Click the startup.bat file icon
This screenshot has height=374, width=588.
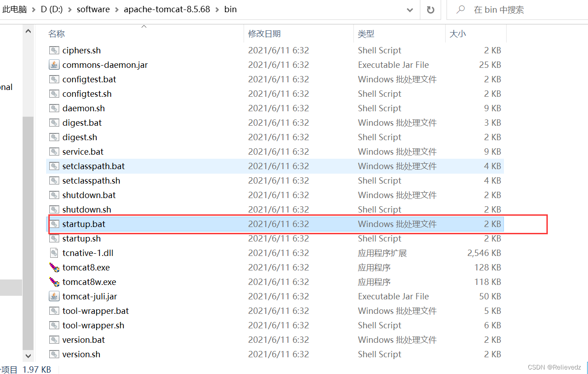(x=54, y=224)
